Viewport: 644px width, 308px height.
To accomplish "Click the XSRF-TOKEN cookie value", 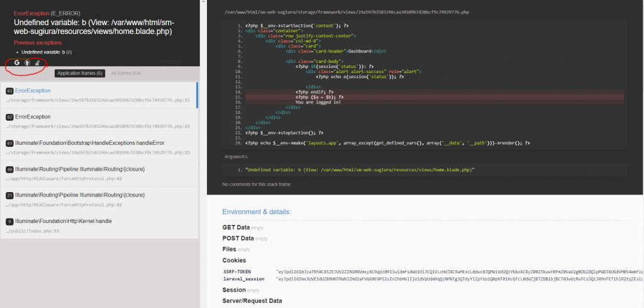I will 459,271.
